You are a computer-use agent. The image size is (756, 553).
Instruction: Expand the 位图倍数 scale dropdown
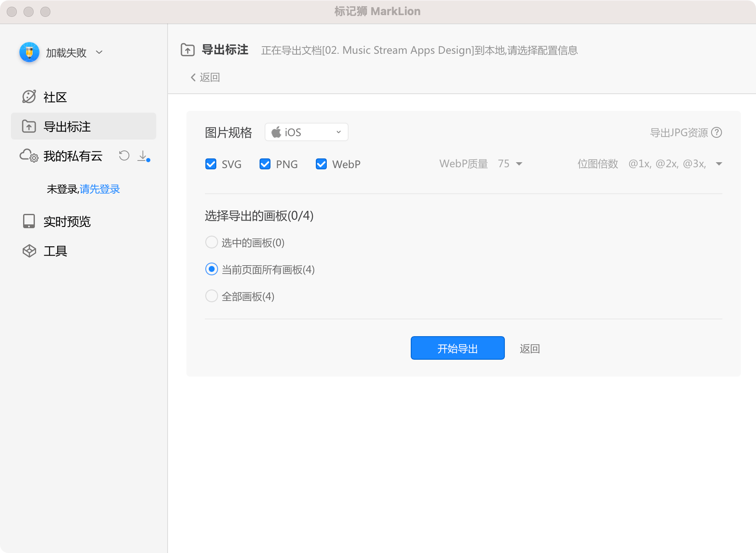point(719,164)
